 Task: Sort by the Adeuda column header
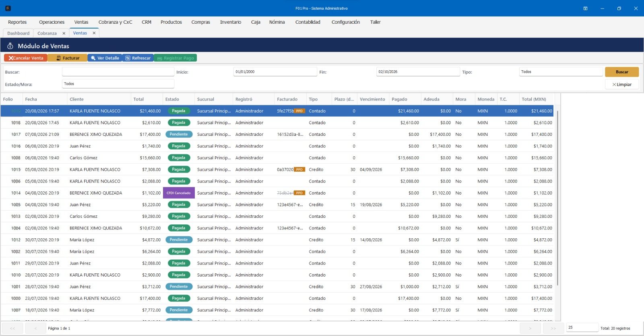point(437,99)
